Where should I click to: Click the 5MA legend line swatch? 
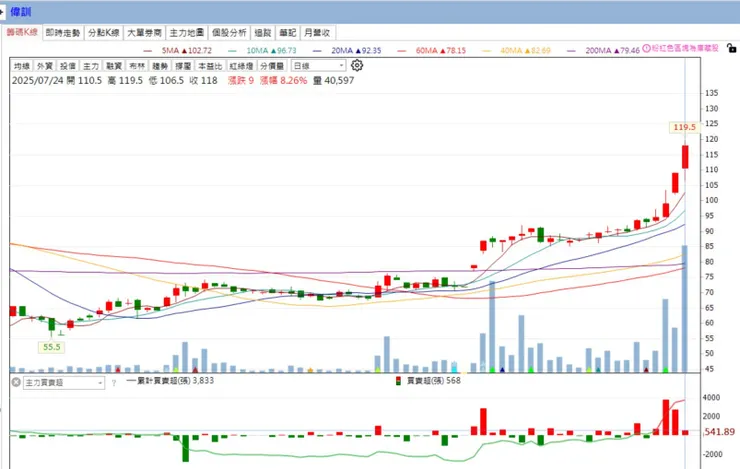coord(148,50)
